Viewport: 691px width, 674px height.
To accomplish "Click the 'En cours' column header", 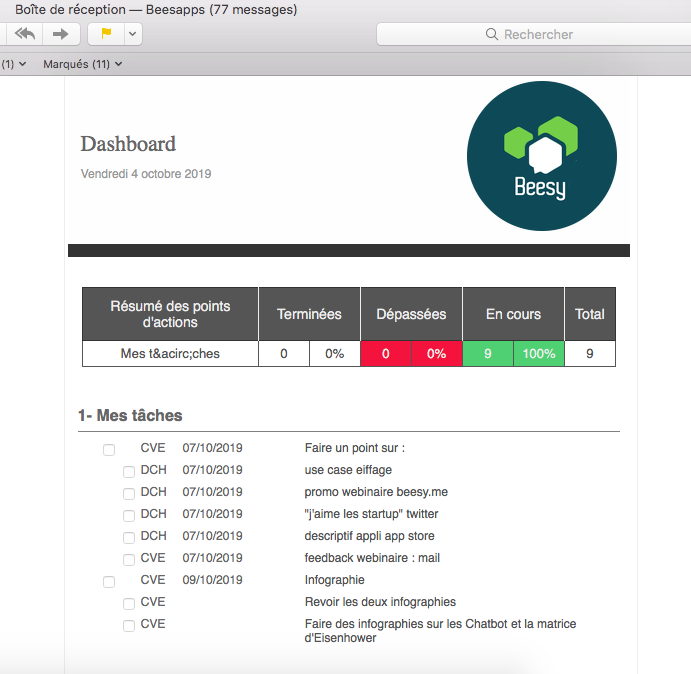I will click(513, 314).
